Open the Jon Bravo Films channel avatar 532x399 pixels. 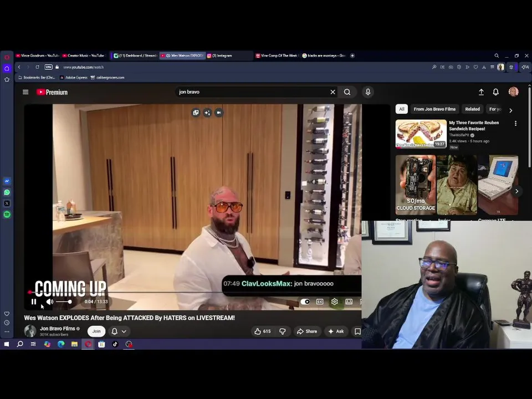[30, 331]
